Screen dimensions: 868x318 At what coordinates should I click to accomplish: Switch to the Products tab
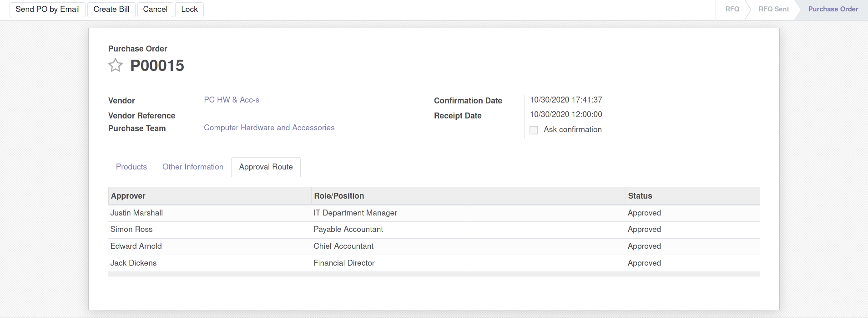[x=131, y=167]
